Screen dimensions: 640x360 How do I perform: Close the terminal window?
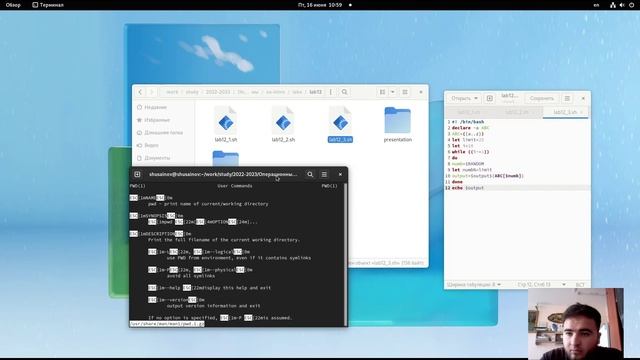[340, 174]
